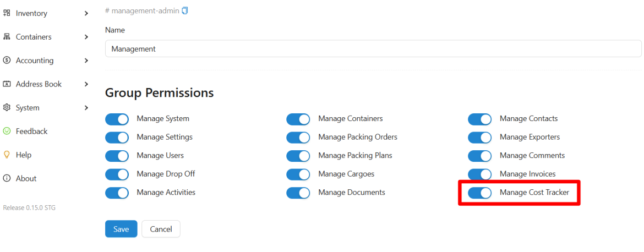Viewport: 644px width, 252px height.
Task: Expand the Inventory menu chevron
Action: pos(86,14)
